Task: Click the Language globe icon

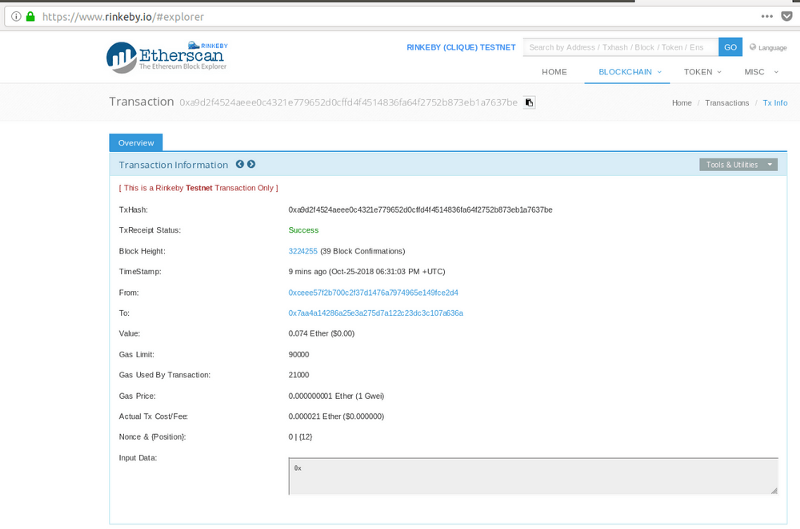Action: click(753, 47)
